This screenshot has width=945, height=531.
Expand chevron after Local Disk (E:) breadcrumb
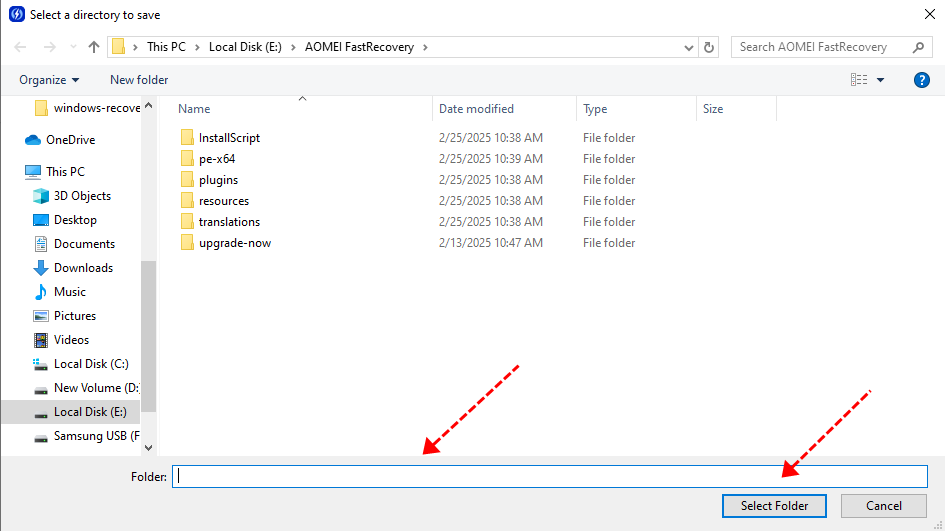pyautogui.click(x=294, y=47)
